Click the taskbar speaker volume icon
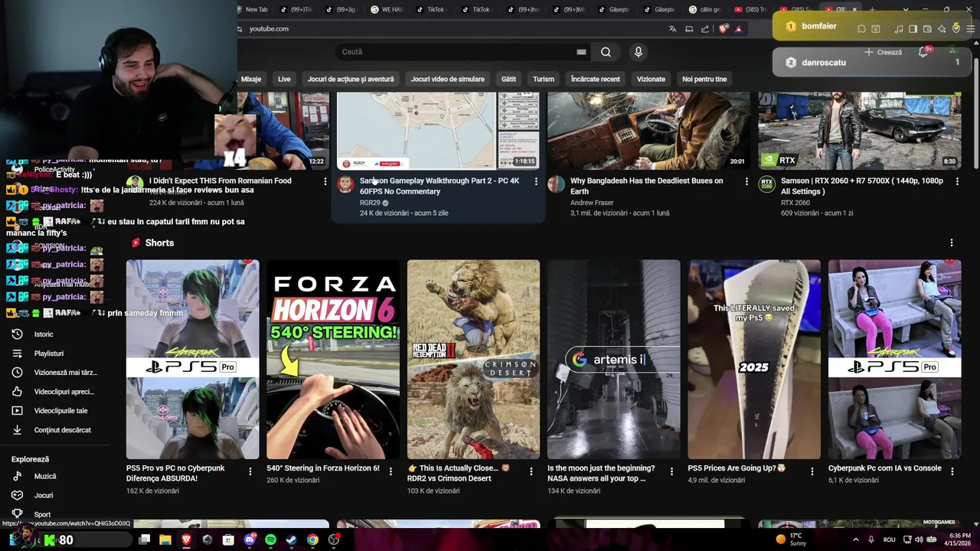This screenshot has width=980, height=551. 919,540
